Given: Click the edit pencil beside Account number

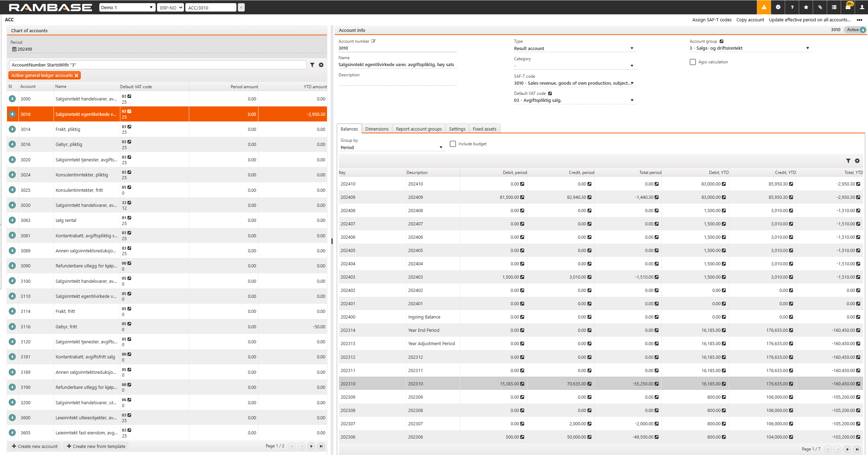Looking at the screenshot, I should point(373,41).
